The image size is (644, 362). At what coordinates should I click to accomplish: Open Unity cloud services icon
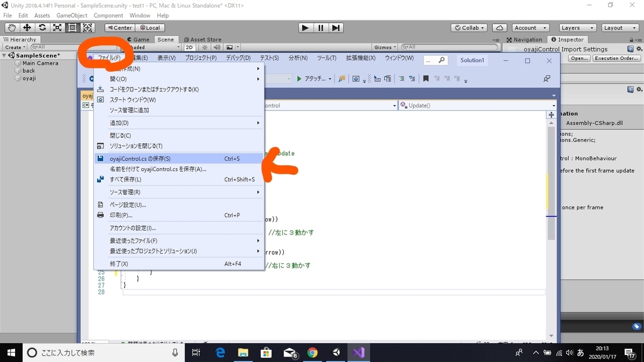500,27
